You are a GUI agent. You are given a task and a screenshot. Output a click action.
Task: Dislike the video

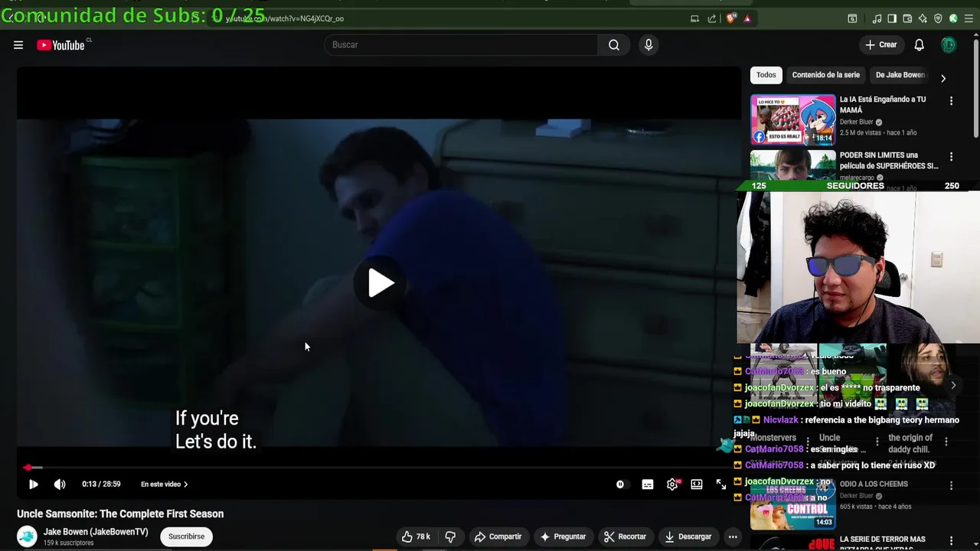pos(450,536)
